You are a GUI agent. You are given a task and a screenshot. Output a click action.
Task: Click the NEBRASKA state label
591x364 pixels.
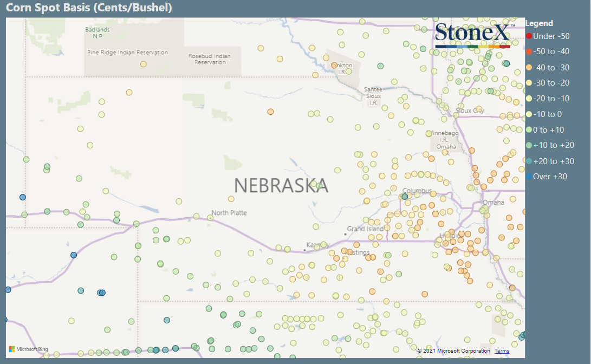click(281, 185)
